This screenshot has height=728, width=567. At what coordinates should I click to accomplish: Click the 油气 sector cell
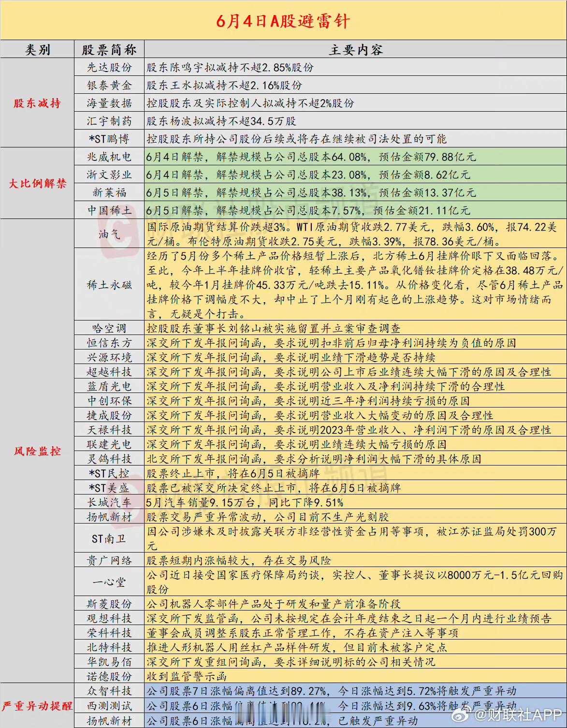point(109,234)
